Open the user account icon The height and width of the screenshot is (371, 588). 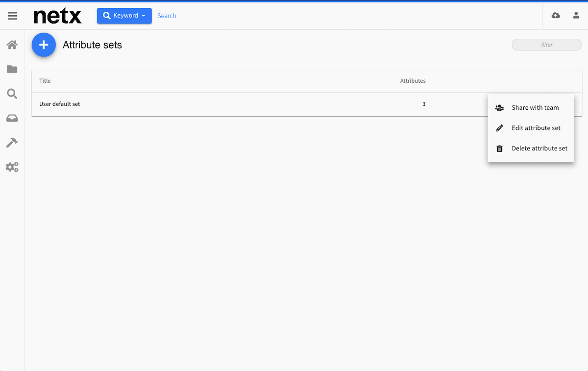576,16
